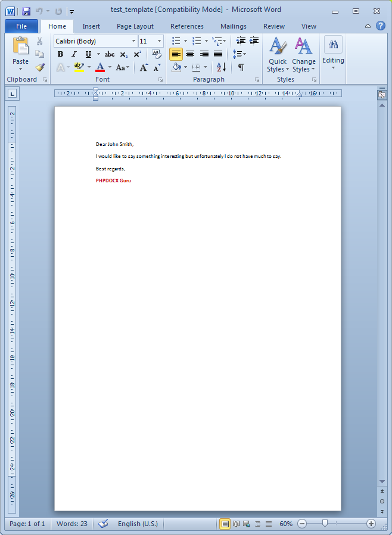Switch to the Page Layout tab
Viewport: 392px width, 535px height.
(x=135, y=26)
